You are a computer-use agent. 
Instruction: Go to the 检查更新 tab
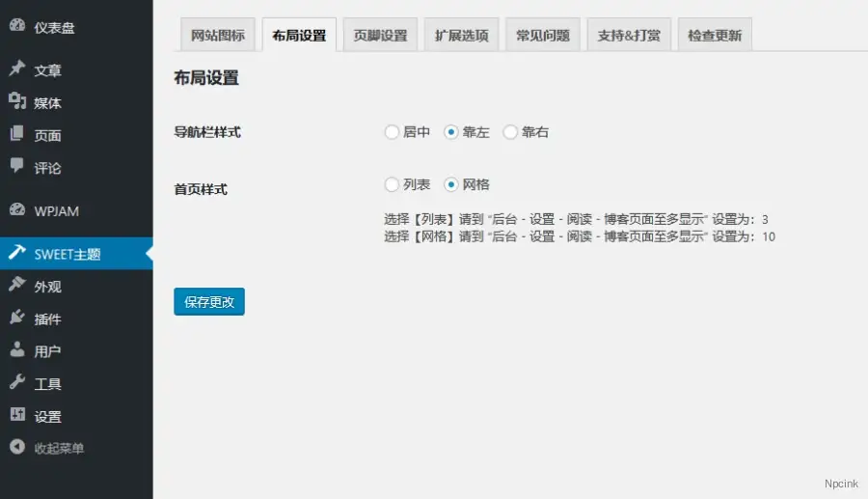(715, 36)
